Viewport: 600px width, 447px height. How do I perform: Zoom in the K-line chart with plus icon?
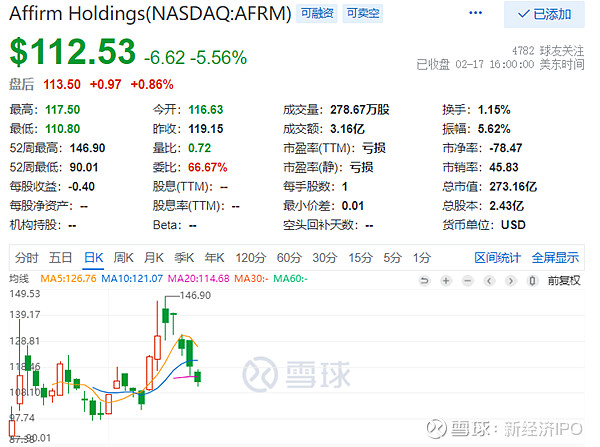coord(445,281)
